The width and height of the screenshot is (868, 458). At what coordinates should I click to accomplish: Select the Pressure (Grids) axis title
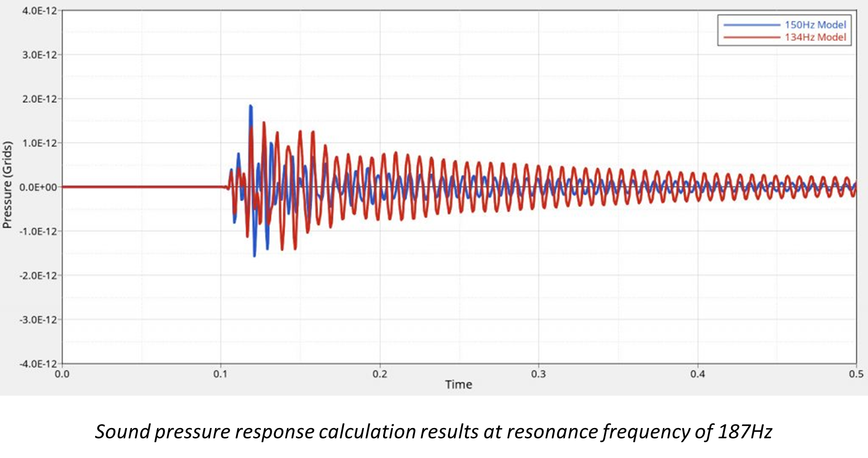point(7,185)
